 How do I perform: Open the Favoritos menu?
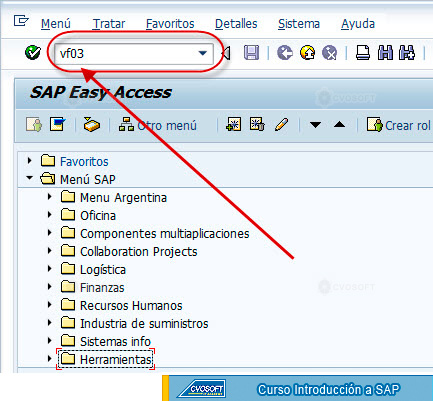coord(170,24)
